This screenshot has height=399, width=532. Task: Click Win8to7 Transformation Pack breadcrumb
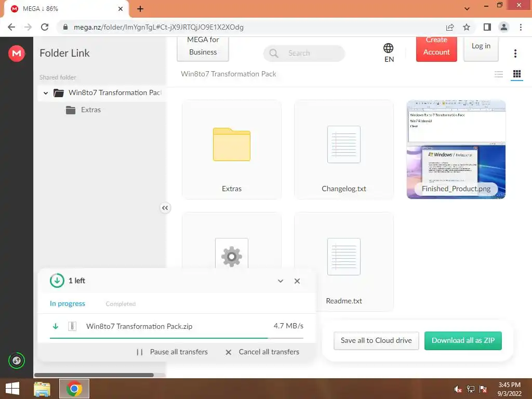229,74
